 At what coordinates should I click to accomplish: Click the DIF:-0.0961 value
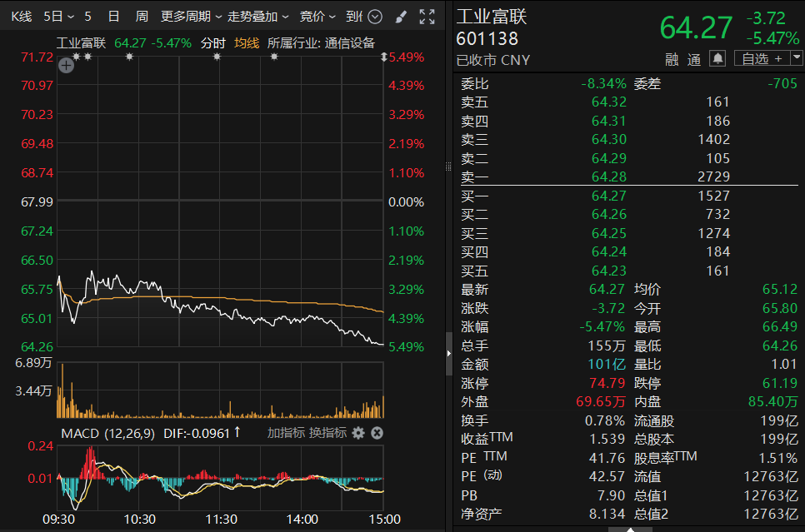tap(197, 434)
